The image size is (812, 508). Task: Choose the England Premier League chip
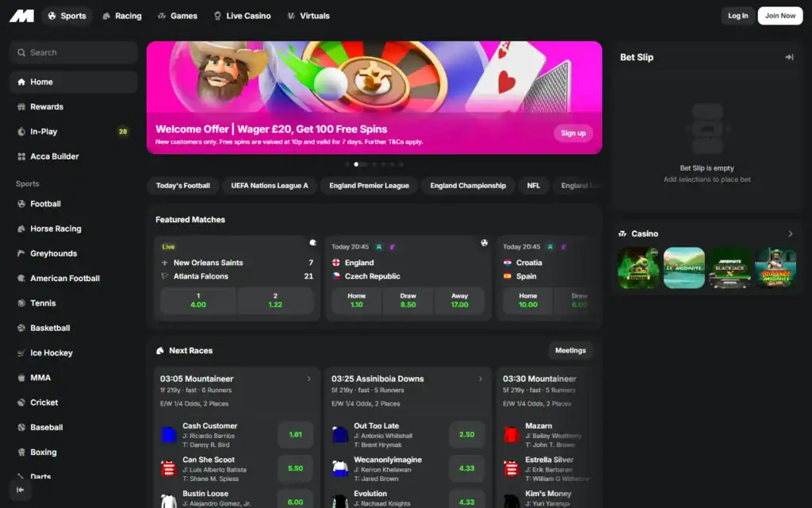coord(369,186)
